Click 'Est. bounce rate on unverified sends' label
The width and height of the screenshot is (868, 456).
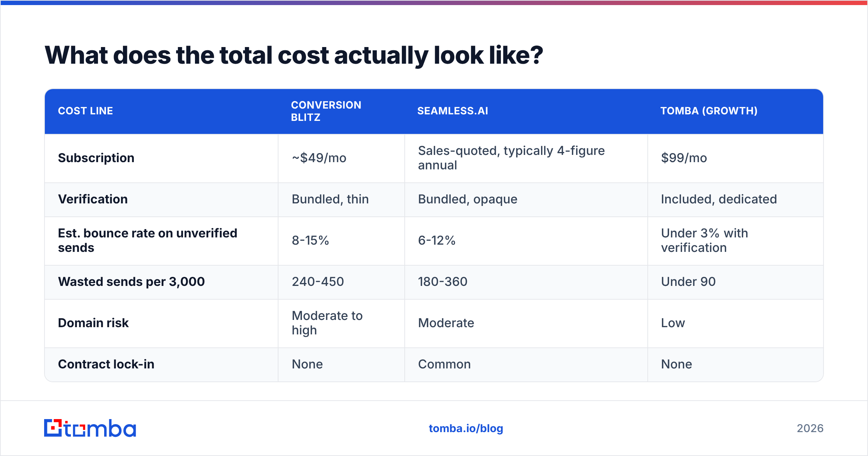(148, 240)
